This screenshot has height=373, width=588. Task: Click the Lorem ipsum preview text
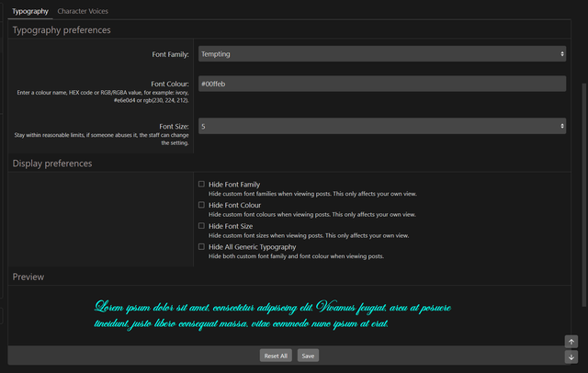[x=273, y=315]
